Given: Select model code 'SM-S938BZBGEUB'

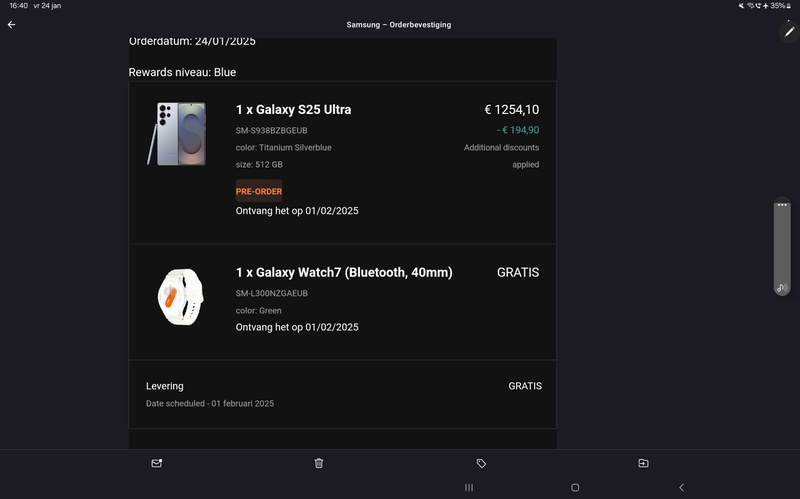Looking at the screenshot, I should 271,131.
